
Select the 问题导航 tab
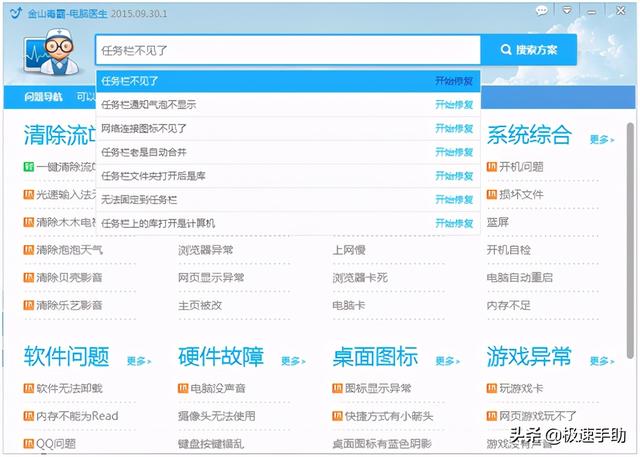(43, 97)
